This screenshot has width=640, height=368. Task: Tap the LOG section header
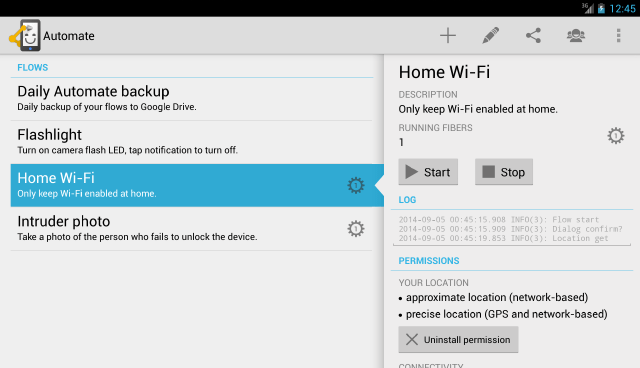[x=407, y=200]
